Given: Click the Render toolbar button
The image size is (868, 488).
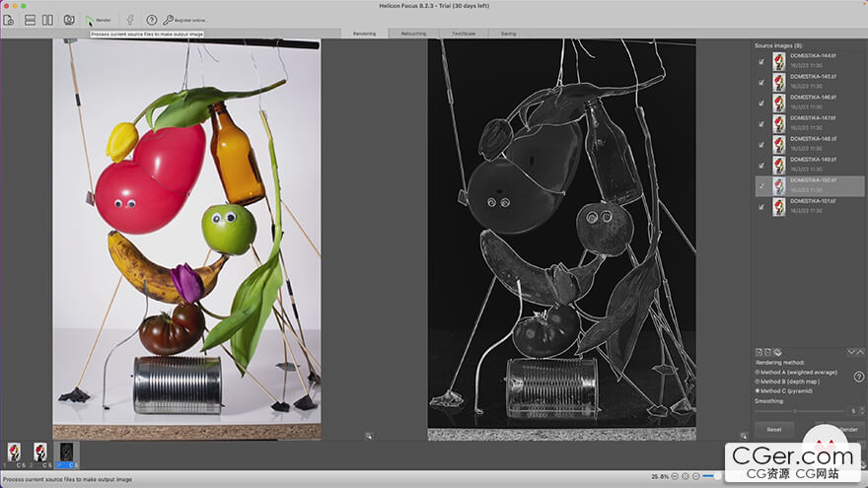Looking at the screenshot, I should point(97,19).
